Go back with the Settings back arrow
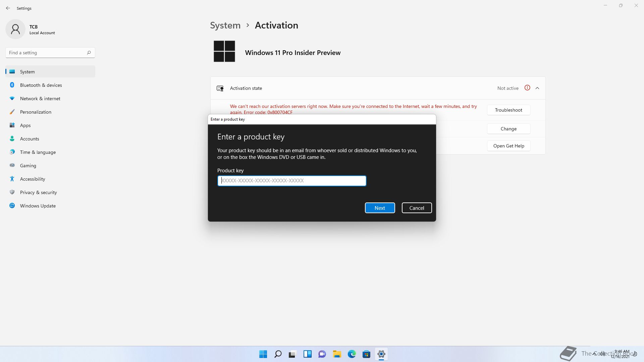This screenshot has width=644, height=362. [x=8, y=8]
